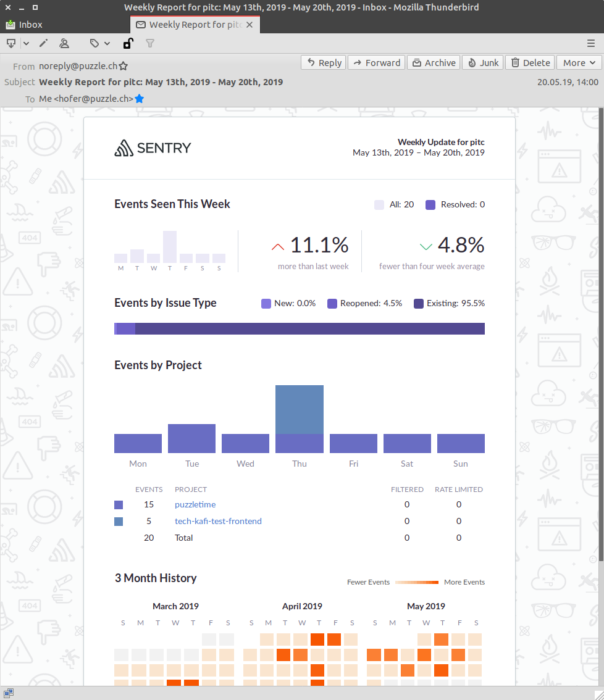
Task: Click the padlock security icon
Action: pos(128,43)
